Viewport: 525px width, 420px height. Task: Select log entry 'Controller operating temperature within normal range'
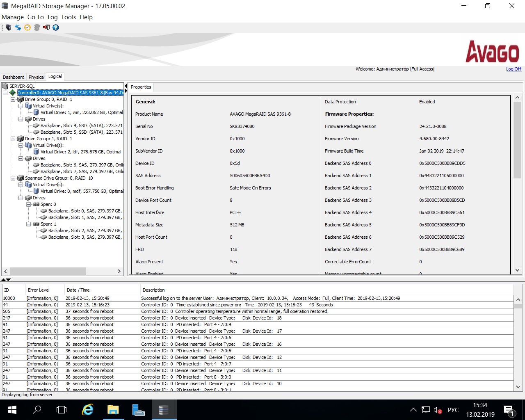(x=258, y=311)
